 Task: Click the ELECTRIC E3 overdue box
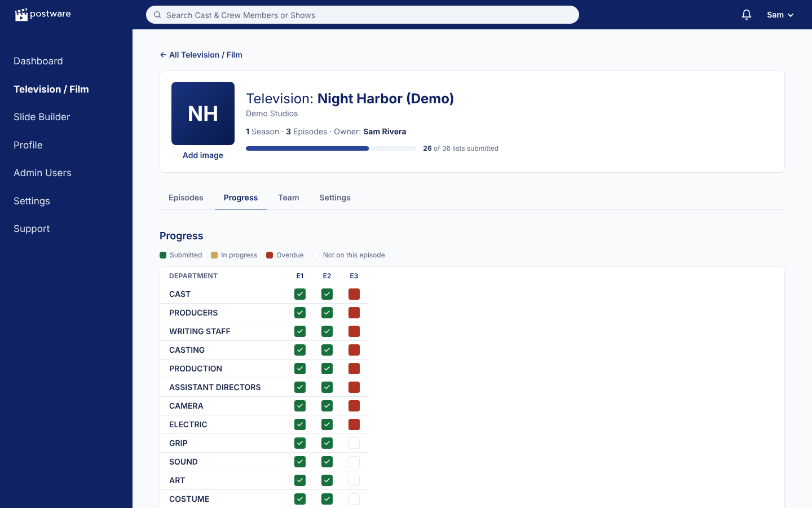pyautogui.click(x=354, y=424)
